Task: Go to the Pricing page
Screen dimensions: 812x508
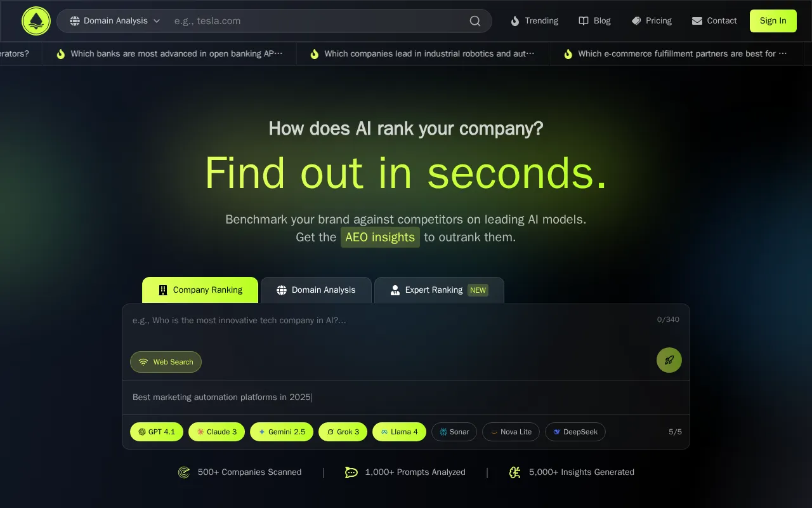Action: pyautogui.click(x=652, y=21)
